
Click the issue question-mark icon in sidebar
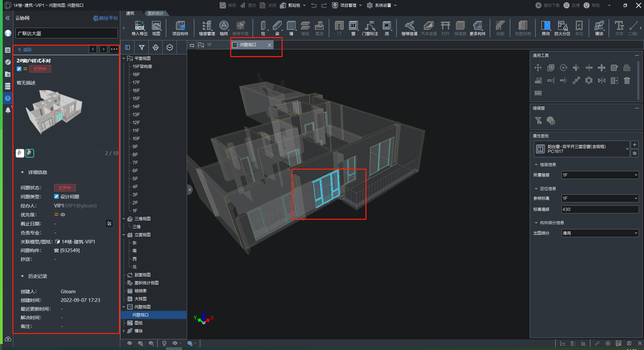[x=8, y=98]
